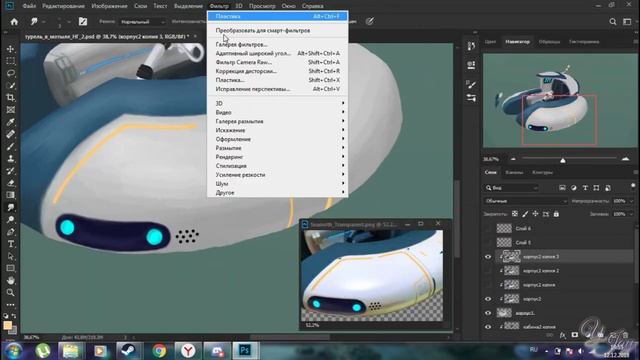Screen dimensions: 640x360
Task: Select the Healing Brush tool
Action: (x=11, y=134)
